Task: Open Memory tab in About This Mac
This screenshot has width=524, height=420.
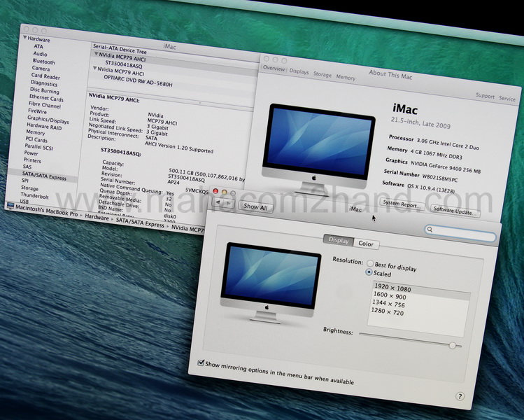Action: pyautogui.click(x=346, y=77)
